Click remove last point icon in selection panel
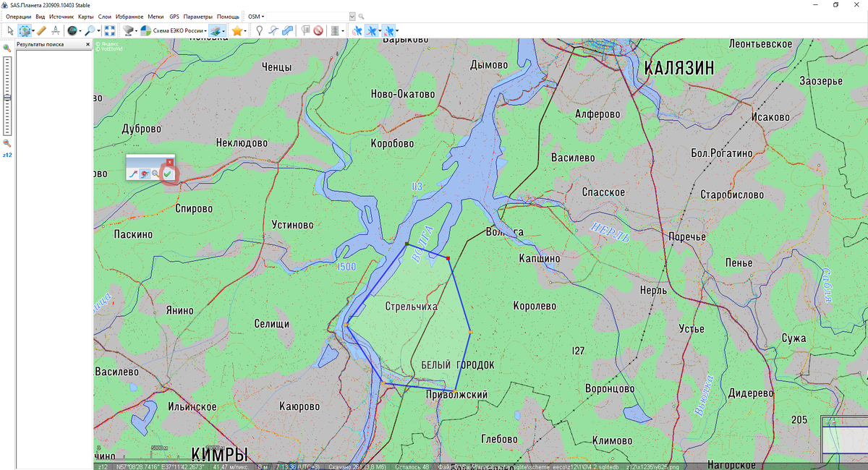This screenshot has width=868, height=470. 133,174
